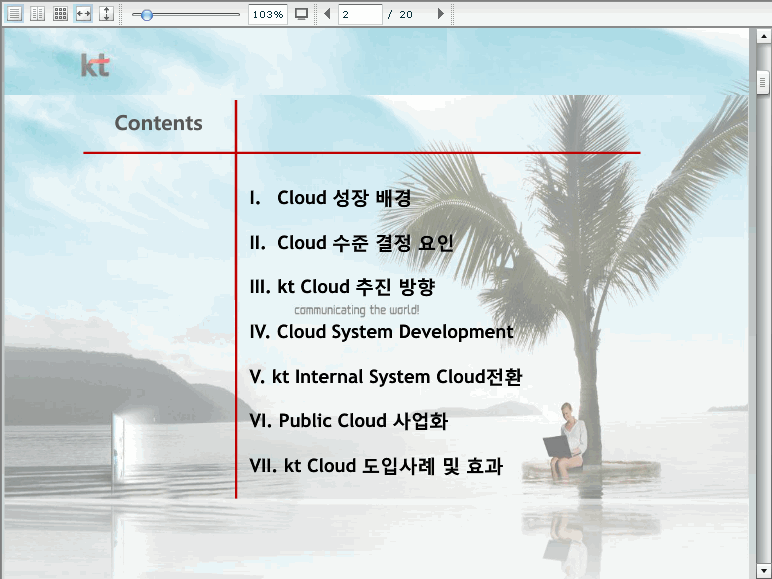Image resolution: width=772 pixels, height=579 pixels.
Task: Click the scrollbar up arrow
Action: point(763,36)
